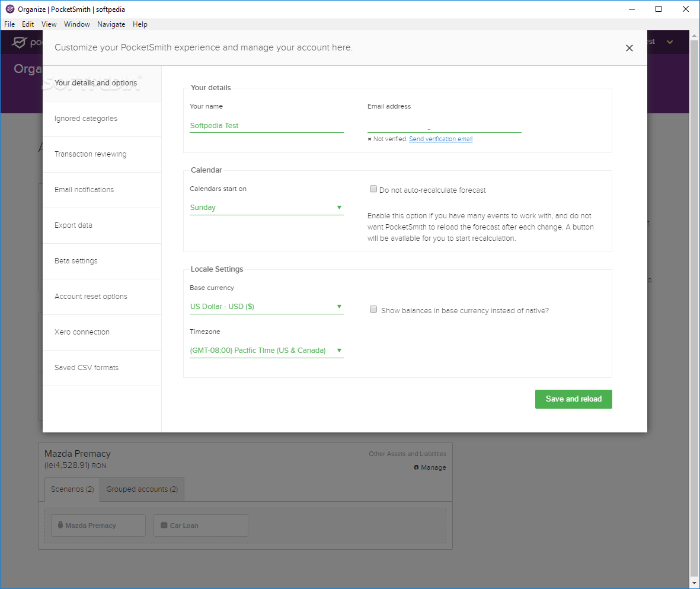
Task: Click the PocketSmith app icon in the title bar
Action: click(x=10, y=9)
